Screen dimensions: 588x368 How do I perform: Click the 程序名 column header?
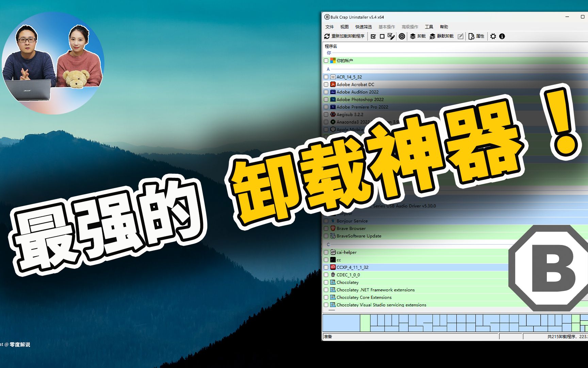tap(331, 46)
